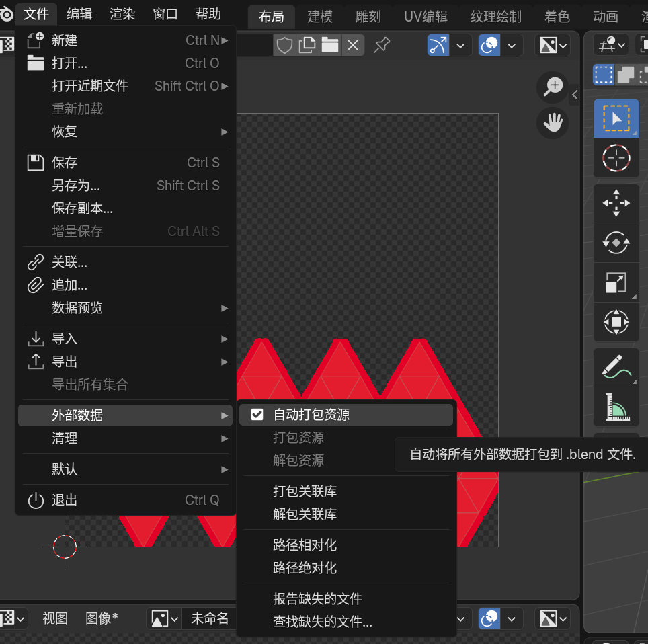This screenshot has width=648, height=644.
Task: Choose 新建 from the file menu
Action: (x=126, y=40)
